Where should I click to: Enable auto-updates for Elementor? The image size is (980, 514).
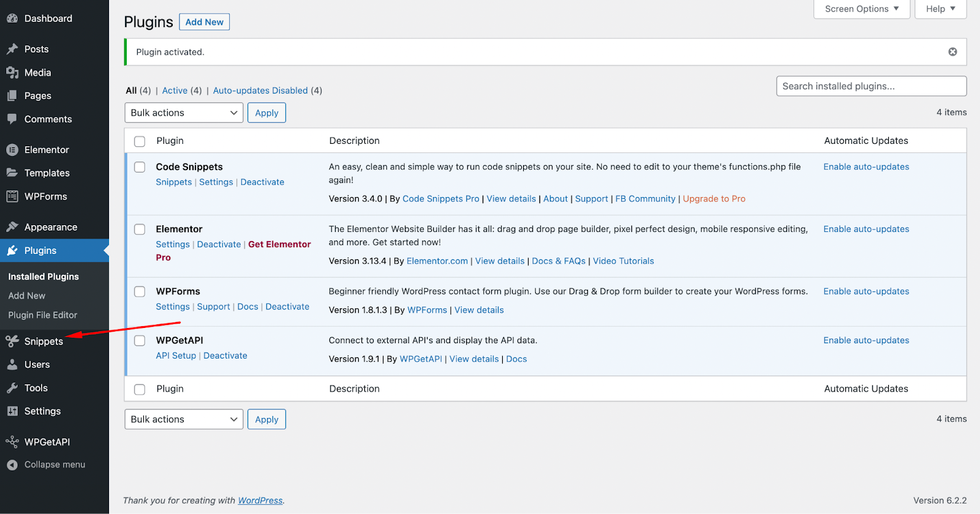(866, 229)
